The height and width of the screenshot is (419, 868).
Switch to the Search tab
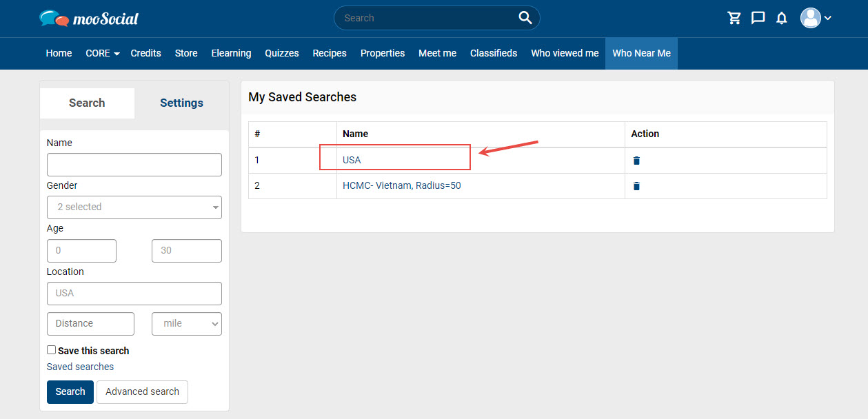pyautogui.click(x=87, y=103)
